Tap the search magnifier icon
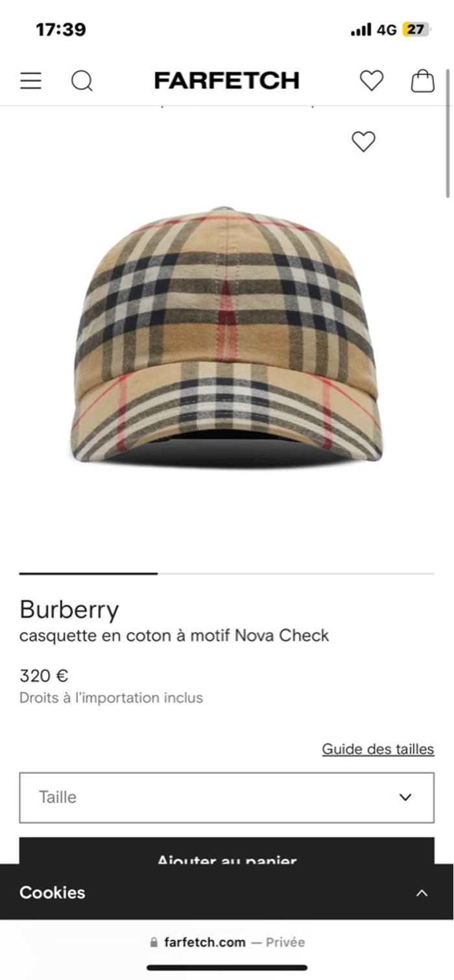 [82, 81]
